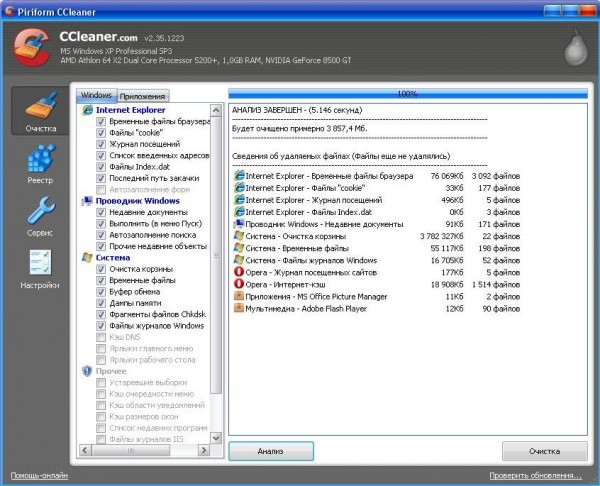
Task: Enable Ярлыки главного меню checkbox
Action: pos(101,349)
